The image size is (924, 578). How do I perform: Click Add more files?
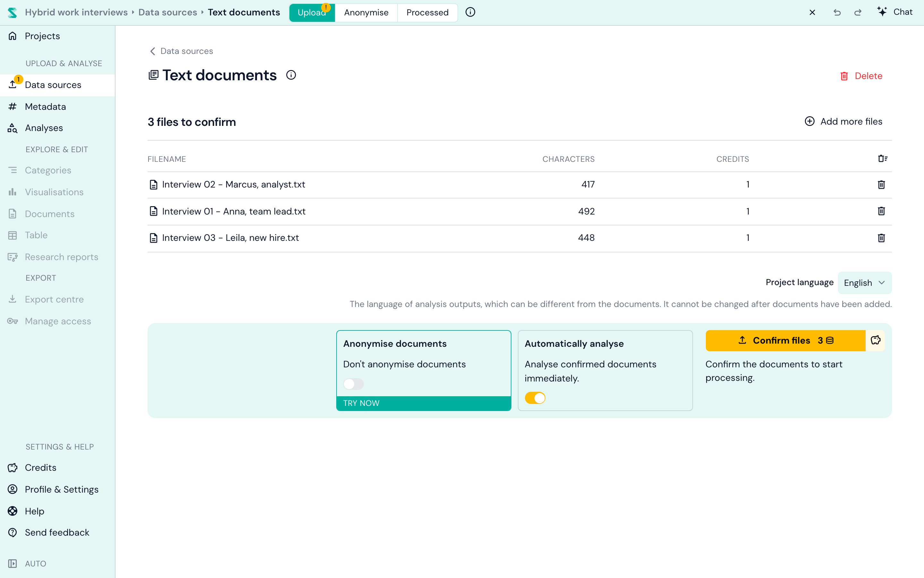tap(843, 122)
